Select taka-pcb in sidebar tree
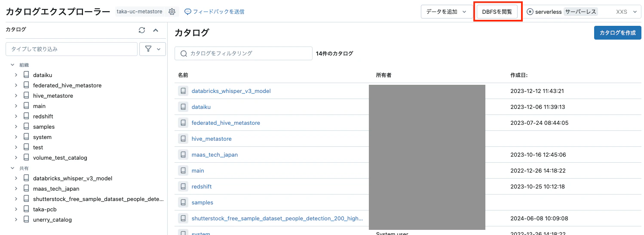The height and width of the screenshot is (235, 644). [45, 209]
